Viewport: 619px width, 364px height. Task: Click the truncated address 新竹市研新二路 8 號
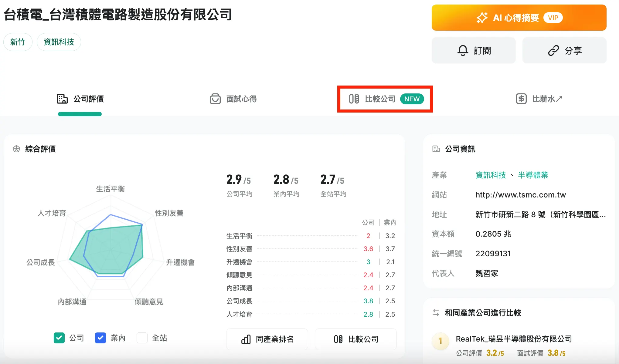coord(541,214)
